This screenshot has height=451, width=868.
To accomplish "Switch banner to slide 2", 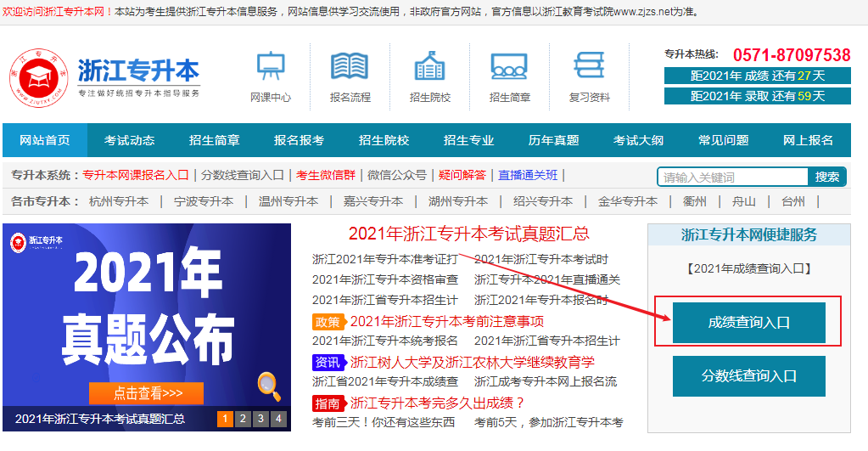I will tap(243, 419).
